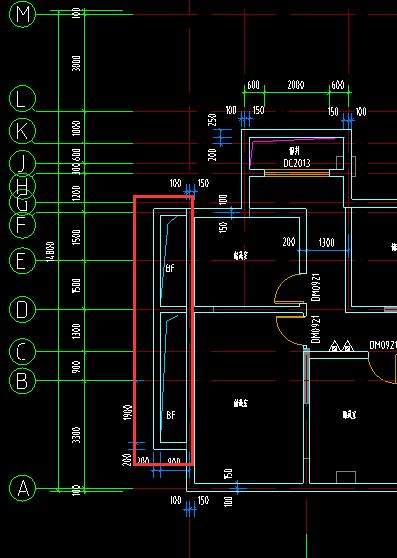
Task: Click the 14800 overall dimension text
Action: point(51,252)
